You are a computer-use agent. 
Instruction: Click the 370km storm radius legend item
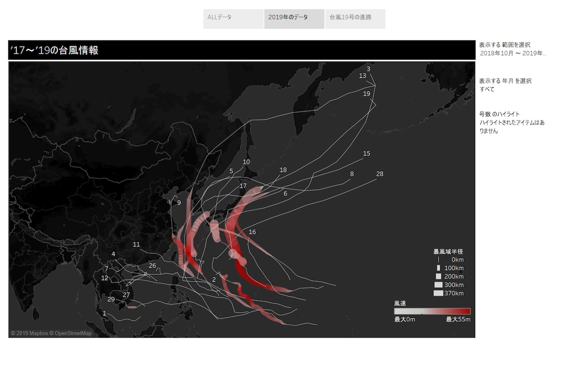coord(448,293)
